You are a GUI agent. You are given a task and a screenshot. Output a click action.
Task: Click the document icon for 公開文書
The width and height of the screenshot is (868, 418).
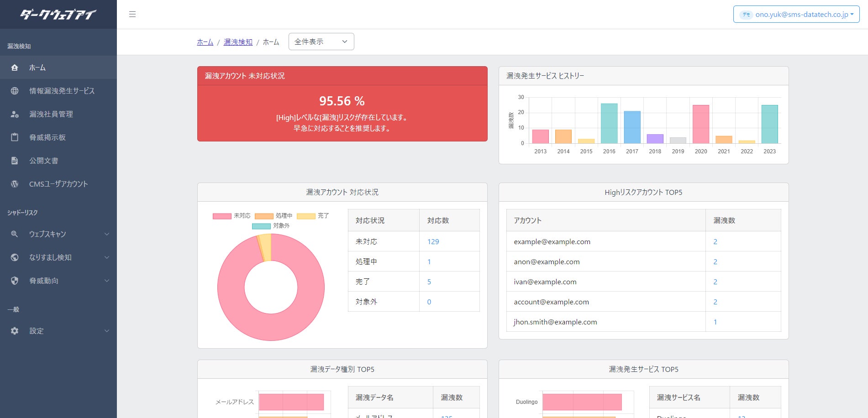[x=15, y=161]
